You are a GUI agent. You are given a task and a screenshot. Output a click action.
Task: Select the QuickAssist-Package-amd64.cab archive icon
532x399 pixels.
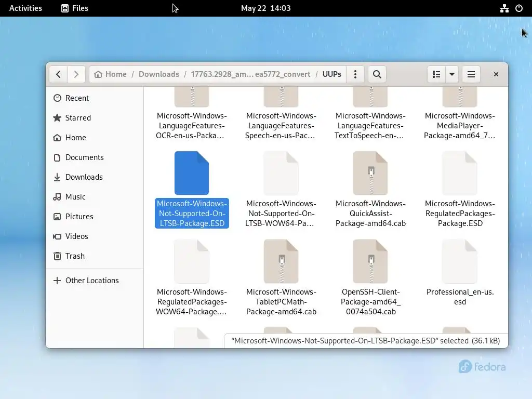pos(370,173)
